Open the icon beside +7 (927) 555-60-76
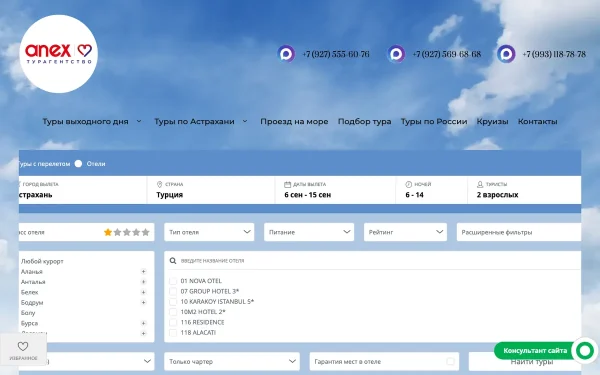Image resolution: width=600 pixels, height=375 pixels. (x=286, y=54)
